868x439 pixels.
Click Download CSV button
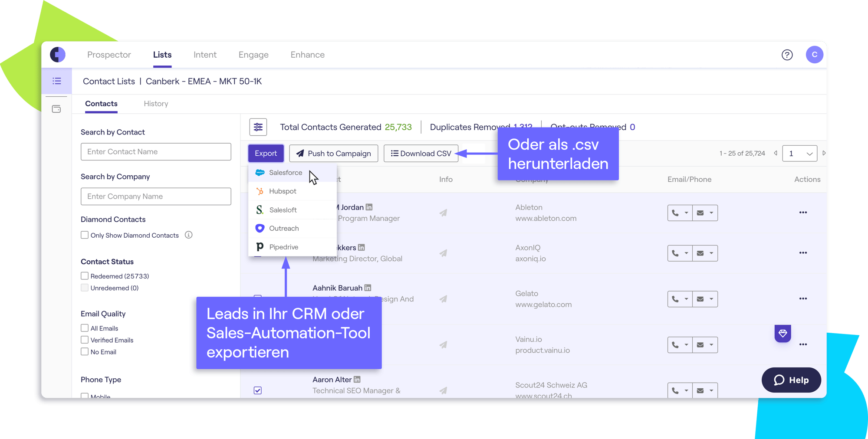[421, 153]
